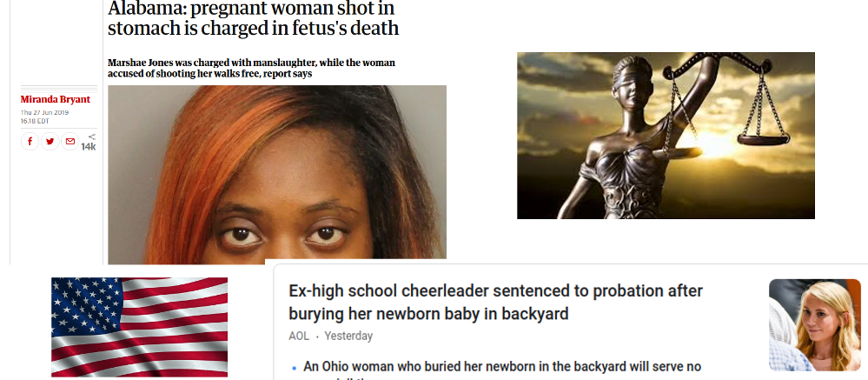
Task: Click the 14k share count
Action: pyautogui.click(x=89, y=147)
